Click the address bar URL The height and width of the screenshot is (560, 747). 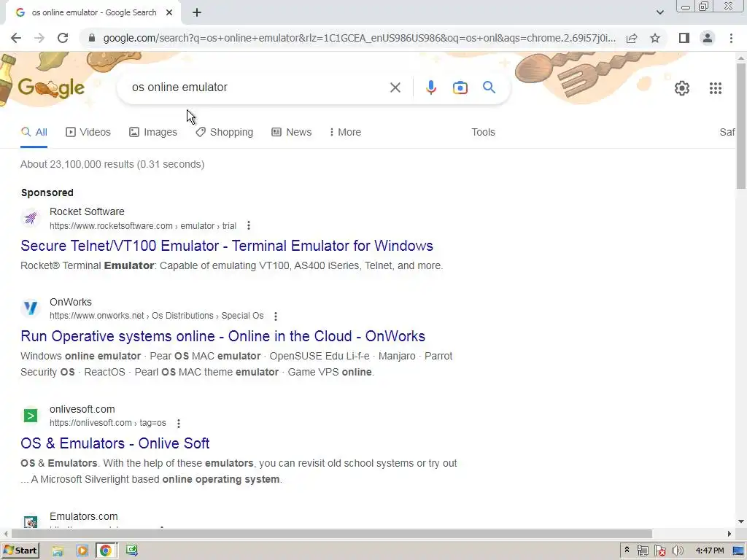[x=359, y=38]
